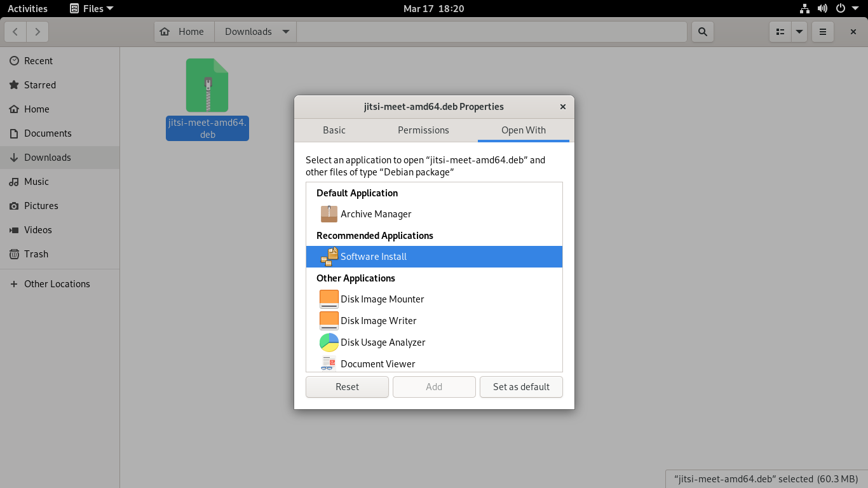Viewport: 868px width, 488px height.
Task: Select Software Install text label
Action: coord(374,257)
